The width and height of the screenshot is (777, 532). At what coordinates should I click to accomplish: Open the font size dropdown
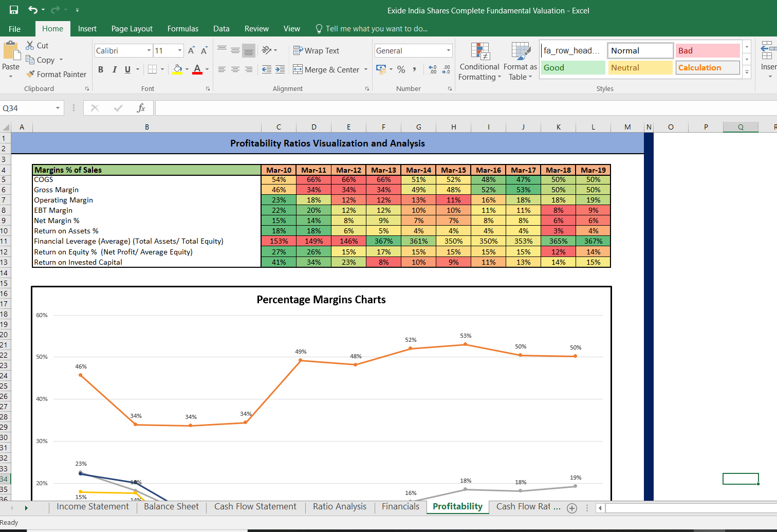180,50
